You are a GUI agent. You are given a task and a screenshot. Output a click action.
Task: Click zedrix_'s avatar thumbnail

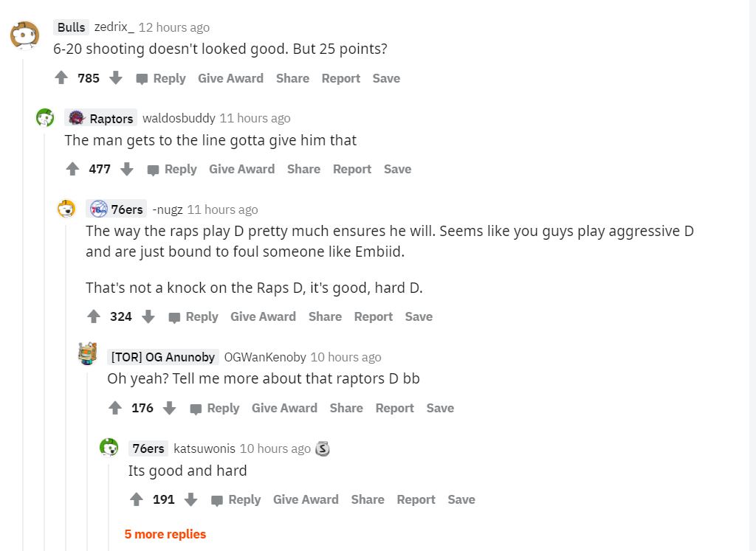22,33
